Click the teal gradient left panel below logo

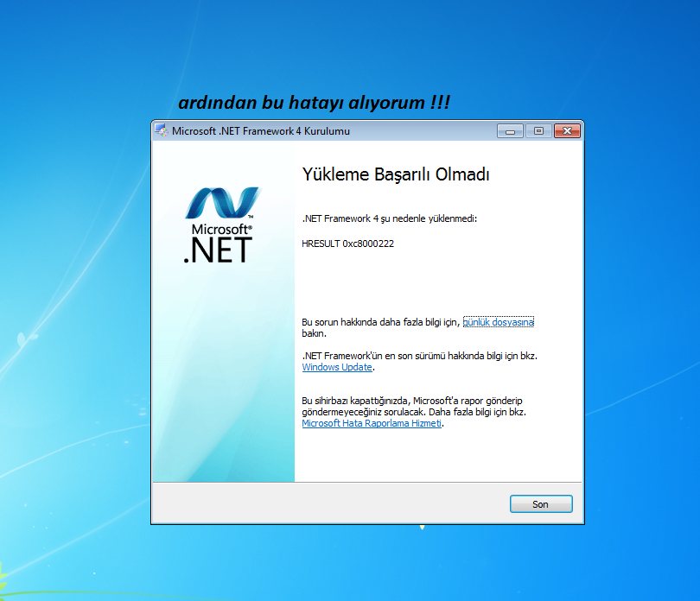coord(223,379)
